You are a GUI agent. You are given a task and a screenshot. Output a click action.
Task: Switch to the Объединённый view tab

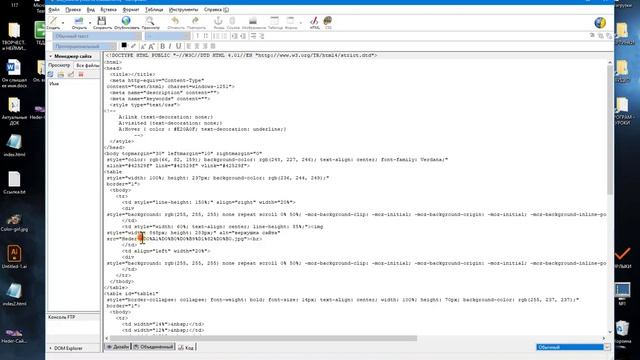(x=153, y=347)
